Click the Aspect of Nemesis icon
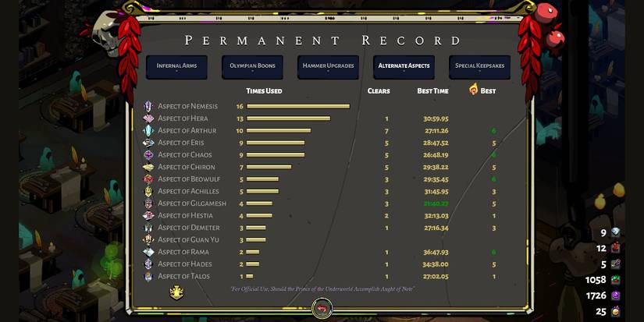644x322 pixels. [148, 106]
